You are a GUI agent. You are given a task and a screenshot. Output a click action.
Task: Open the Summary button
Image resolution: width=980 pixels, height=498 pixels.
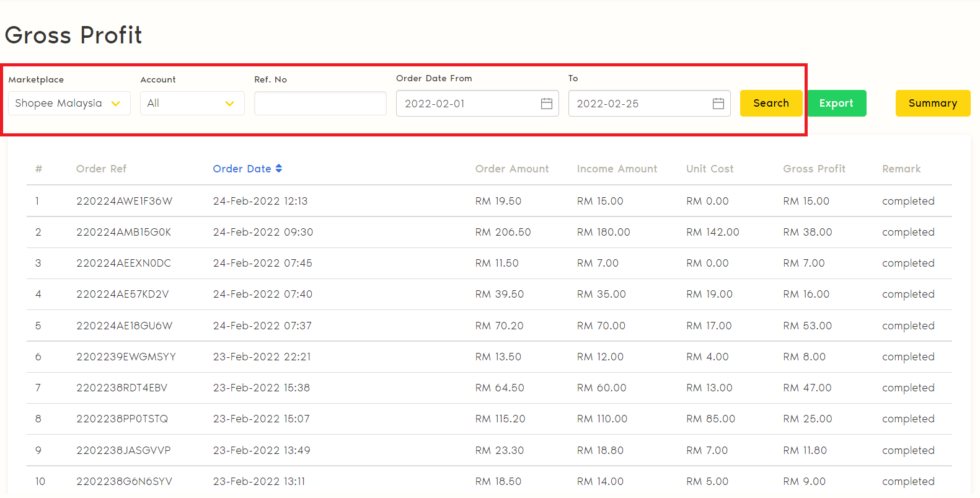pos(933,104)
